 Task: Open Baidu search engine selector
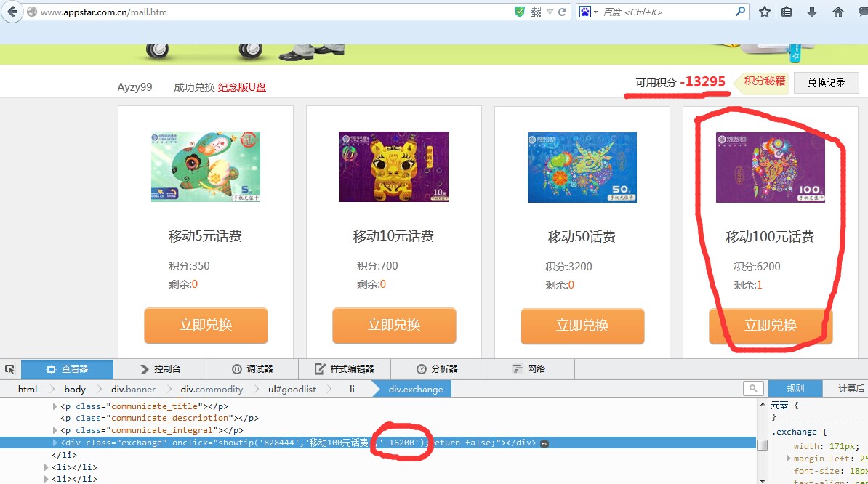tap(587, 12)
